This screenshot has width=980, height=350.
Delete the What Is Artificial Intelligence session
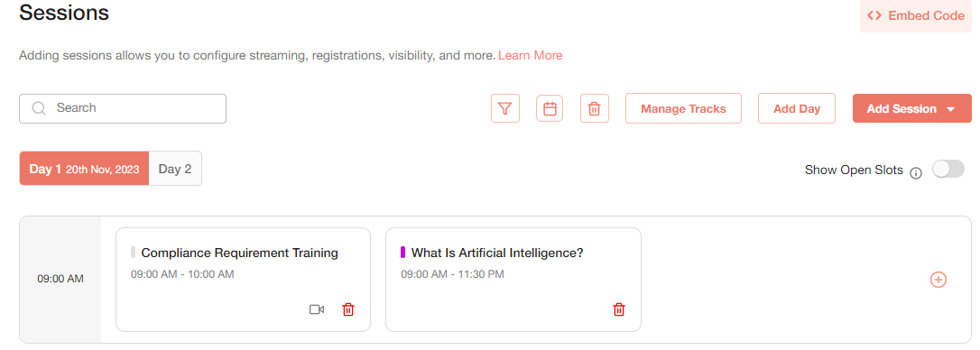[619, 309]
